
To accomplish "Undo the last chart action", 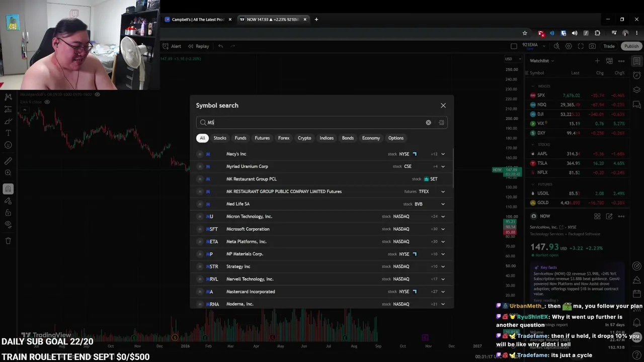I will tap(220, 46).
